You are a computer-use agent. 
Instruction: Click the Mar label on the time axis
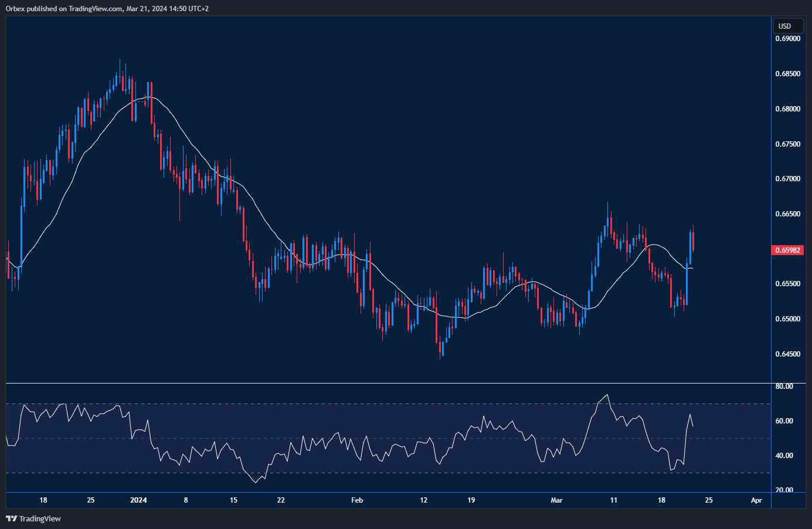(556, 500)
